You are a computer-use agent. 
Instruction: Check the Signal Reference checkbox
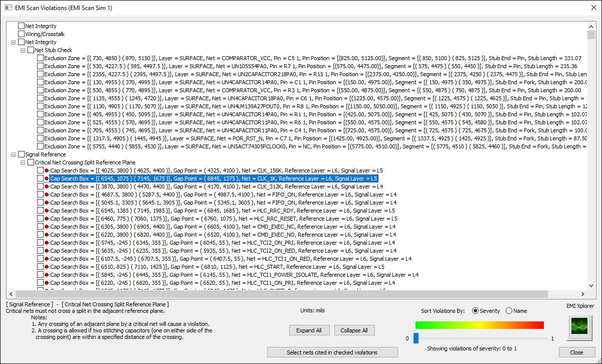point(21,154)
